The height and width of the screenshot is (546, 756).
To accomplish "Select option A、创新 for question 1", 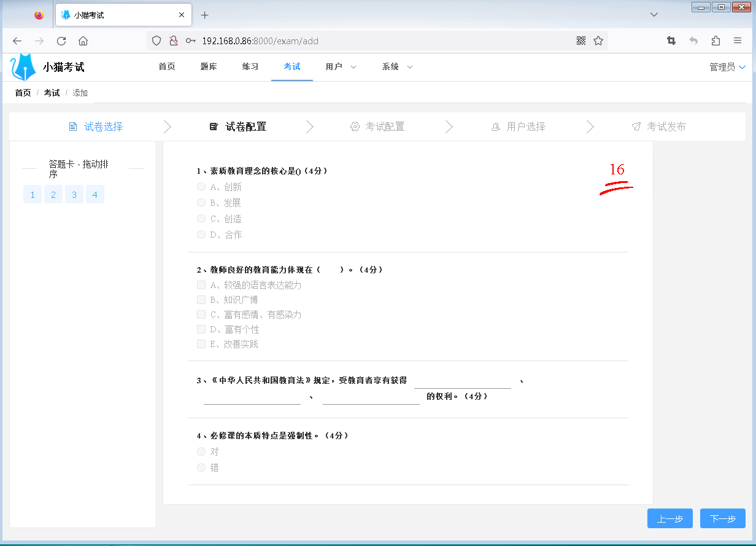I will coord(201,187).
